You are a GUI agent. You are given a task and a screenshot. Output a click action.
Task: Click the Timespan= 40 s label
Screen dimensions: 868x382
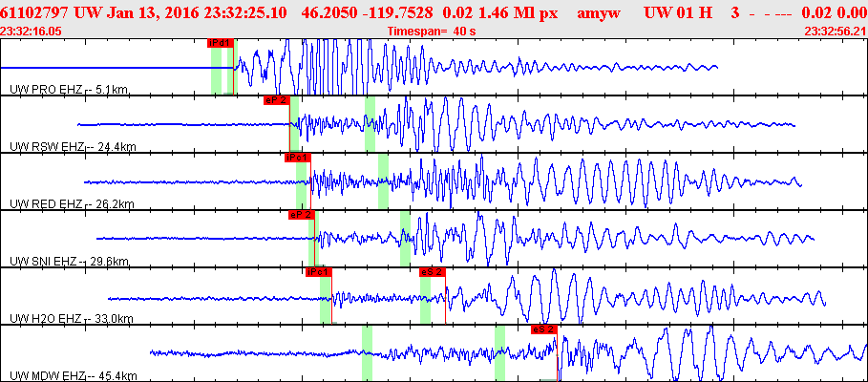click(x=432, y=32)
